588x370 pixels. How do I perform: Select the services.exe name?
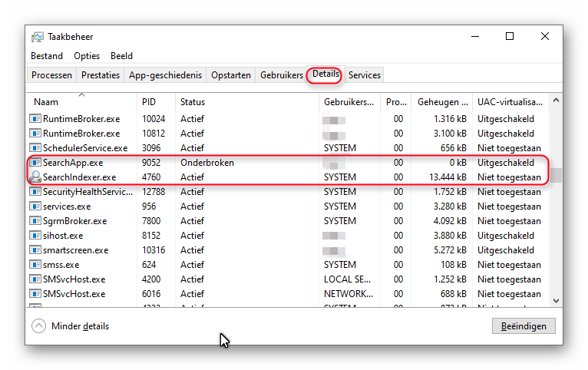67,206
